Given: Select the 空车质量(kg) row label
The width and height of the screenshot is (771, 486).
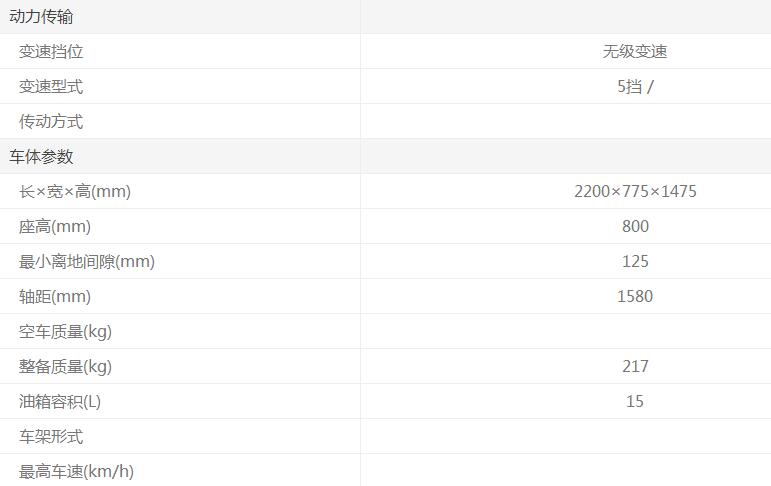Looking at the screenshot, I should coord(65,332).
